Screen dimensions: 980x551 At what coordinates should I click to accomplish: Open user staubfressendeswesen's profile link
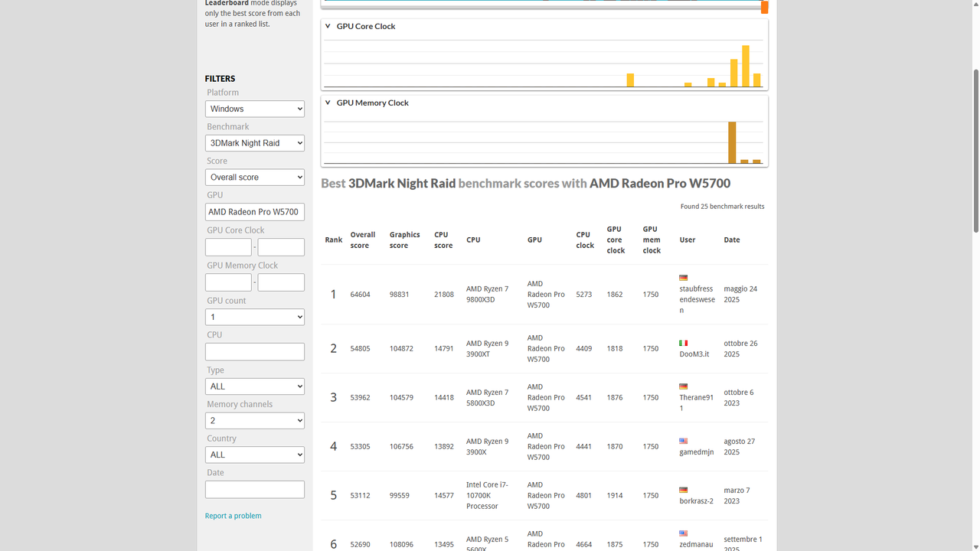[x=697, y=300]
